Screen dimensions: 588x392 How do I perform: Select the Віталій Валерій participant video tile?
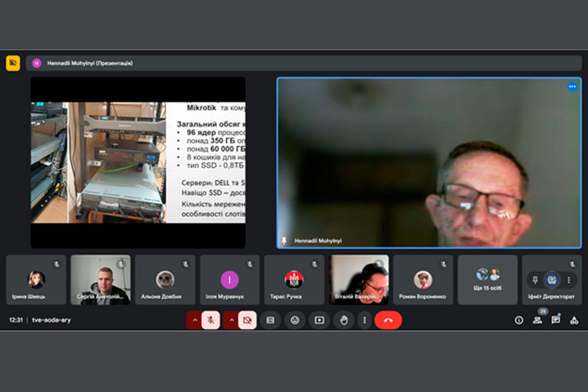(359, 280)
